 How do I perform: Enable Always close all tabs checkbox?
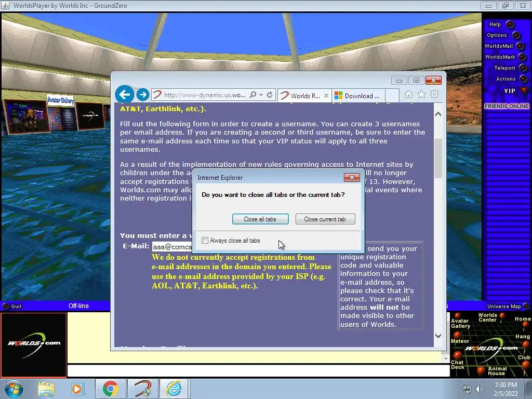coord(205,241)
